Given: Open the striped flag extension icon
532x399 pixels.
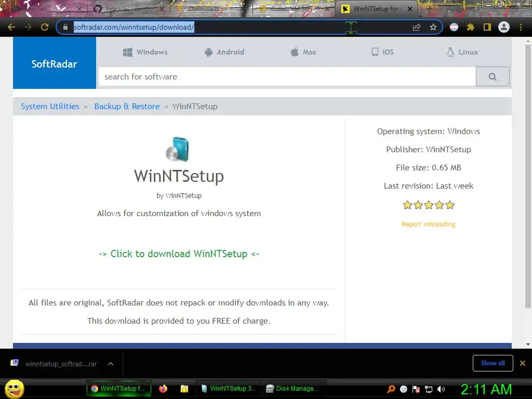Looking at the screenshot, I should tap(454, 27).
